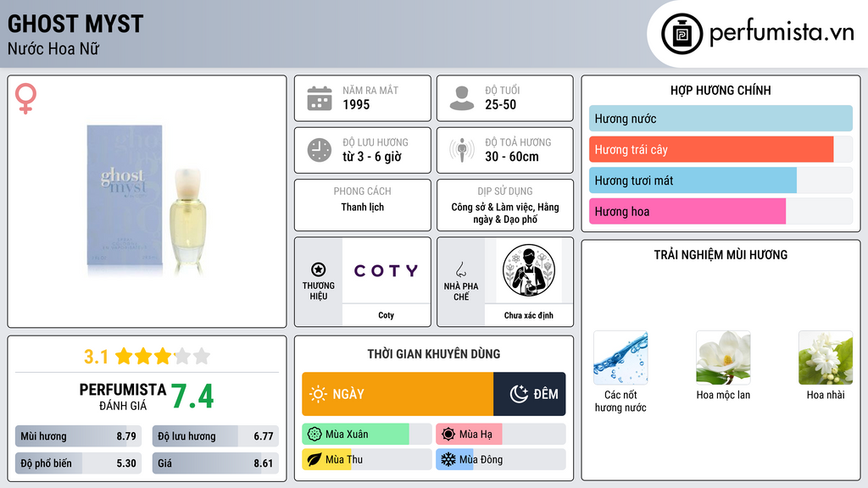
Task: Click the PHONG CÁCH label
Action: 362,191
